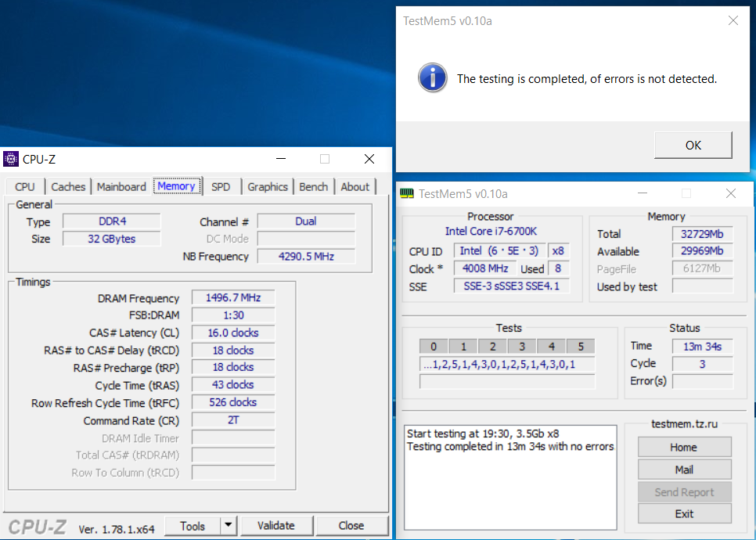The height and width of the screenshot is (540, 756).
Task: Click the Time status value 13m 34s
Action: (x=703, y=346)
